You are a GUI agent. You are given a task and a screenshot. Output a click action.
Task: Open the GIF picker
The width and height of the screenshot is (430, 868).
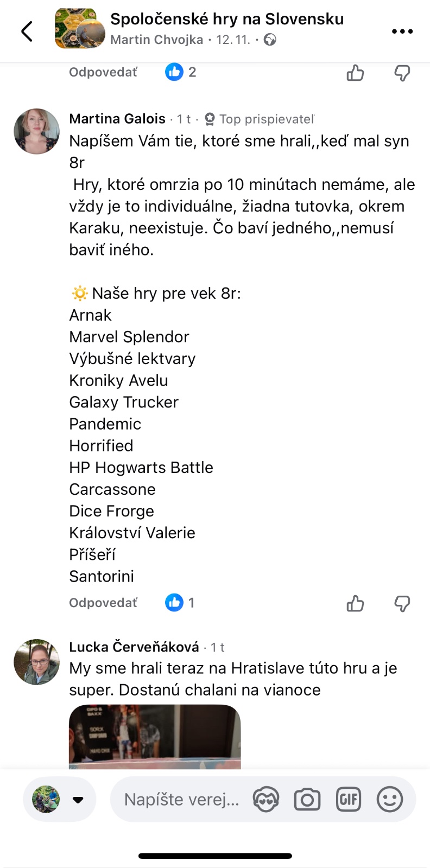[x=349, y=800]
